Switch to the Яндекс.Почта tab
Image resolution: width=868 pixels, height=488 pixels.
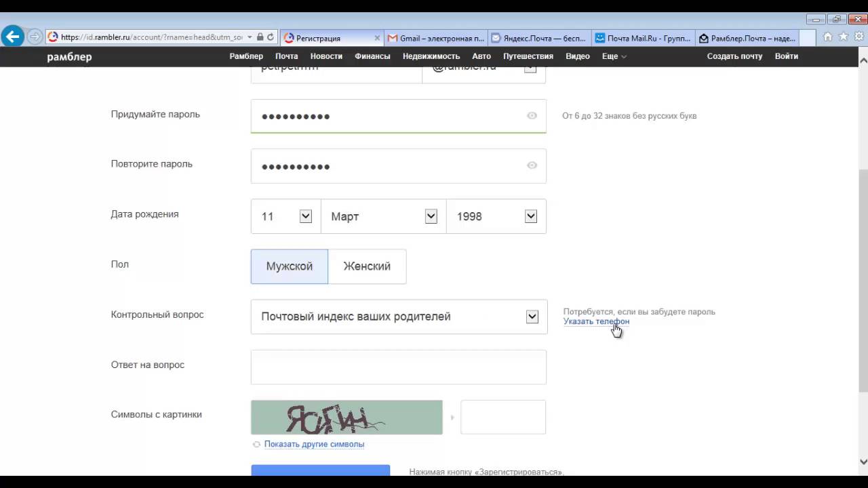coord(540,38)
